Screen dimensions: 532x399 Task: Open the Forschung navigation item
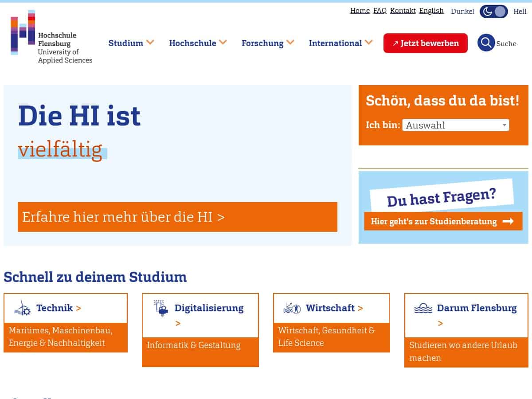coord(262,43)
